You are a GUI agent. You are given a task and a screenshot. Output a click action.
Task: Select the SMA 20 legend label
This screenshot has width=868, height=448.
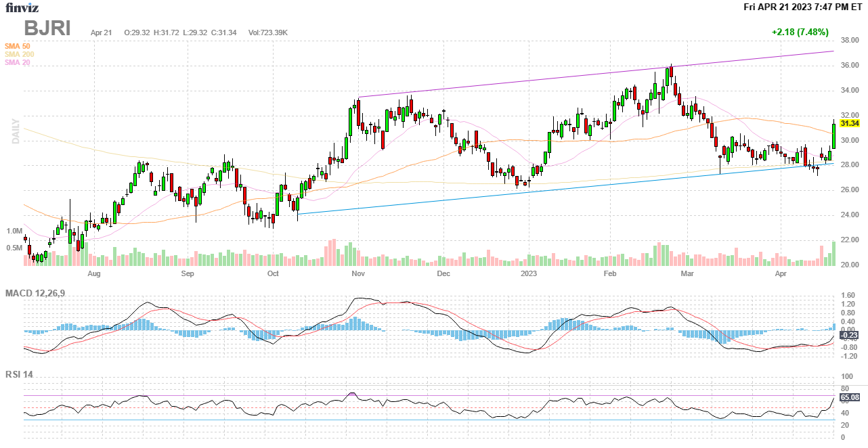tap(17, 62)
